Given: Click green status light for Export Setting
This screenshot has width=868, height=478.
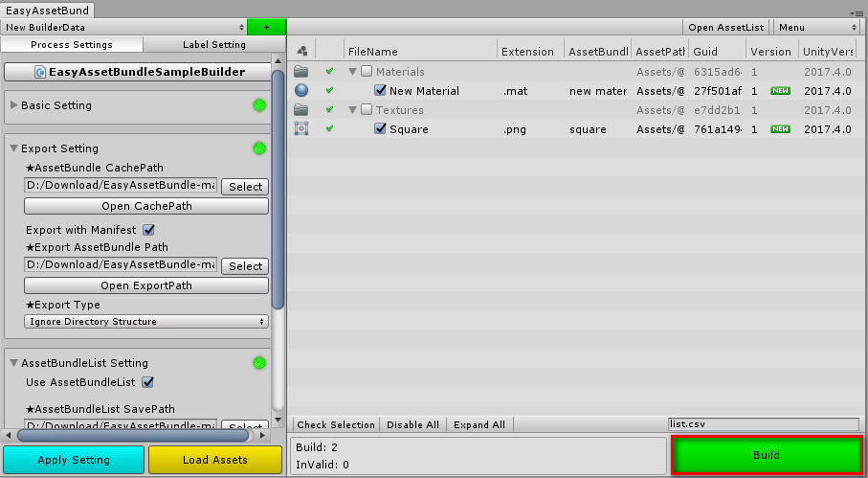Looking at the screenshot, I should 259,148.
